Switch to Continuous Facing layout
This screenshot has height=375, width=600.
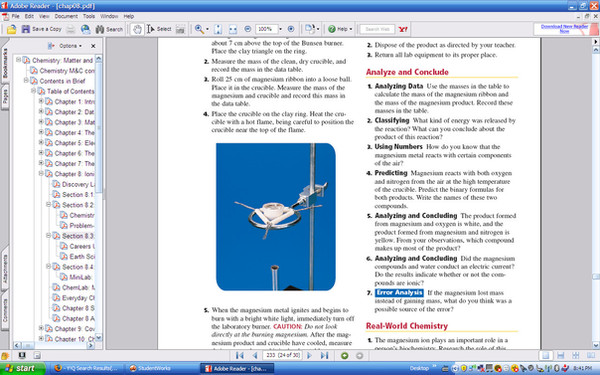click(575, 355)
